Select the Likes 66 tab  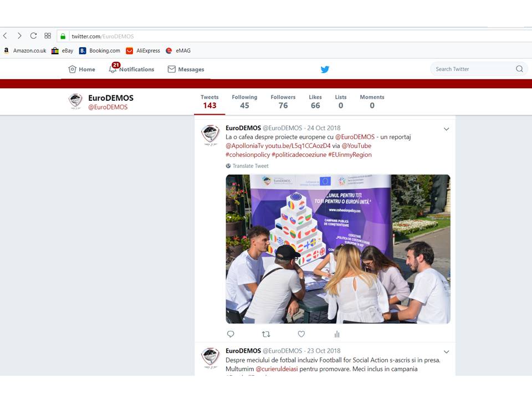315,101
